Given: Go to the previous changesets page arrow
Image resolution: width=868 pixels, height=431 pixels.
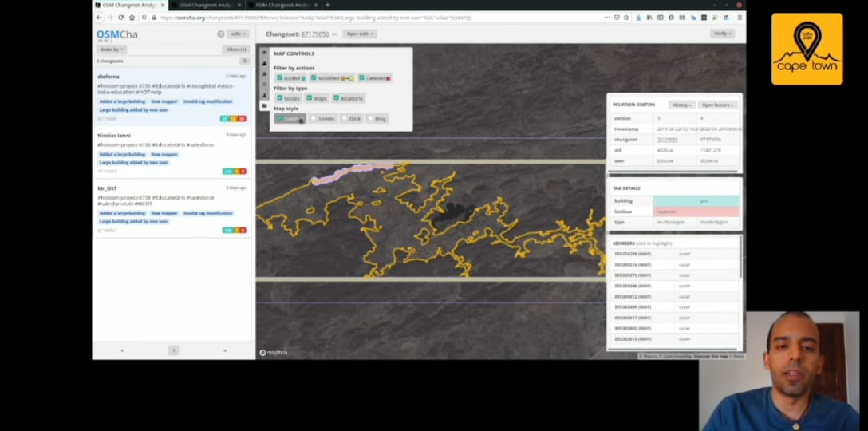Looking at the screenshot, I should click(x=122, y=350).
